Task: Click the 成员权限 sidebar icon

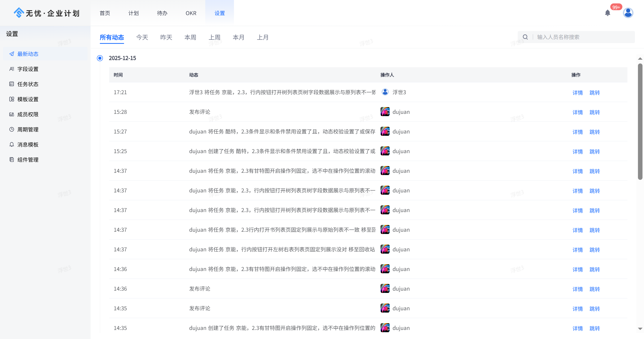Action: tap(12, 114)
